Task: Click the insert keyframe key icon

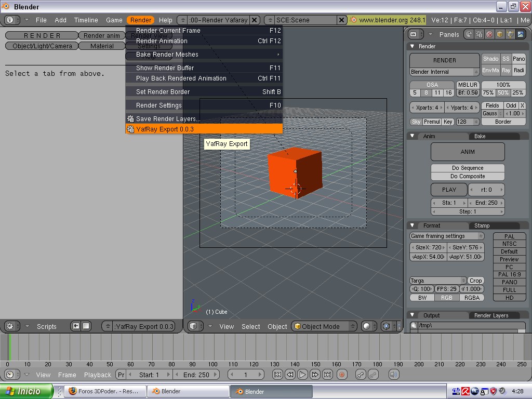Action: pos(361,375)
